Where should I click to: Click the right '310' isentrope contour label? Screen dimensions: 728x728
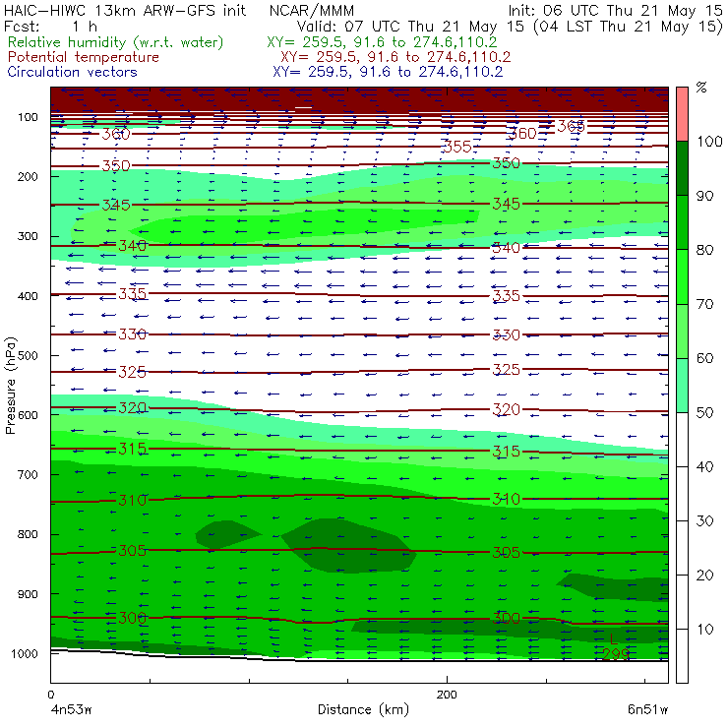tap(506, 499)
